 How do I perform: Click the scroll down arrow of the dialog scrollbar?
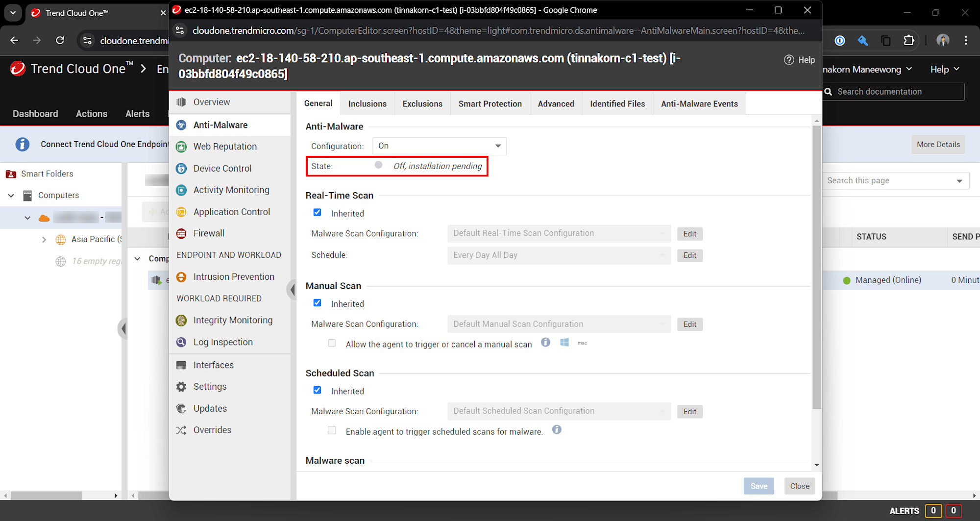click(816, 465)
